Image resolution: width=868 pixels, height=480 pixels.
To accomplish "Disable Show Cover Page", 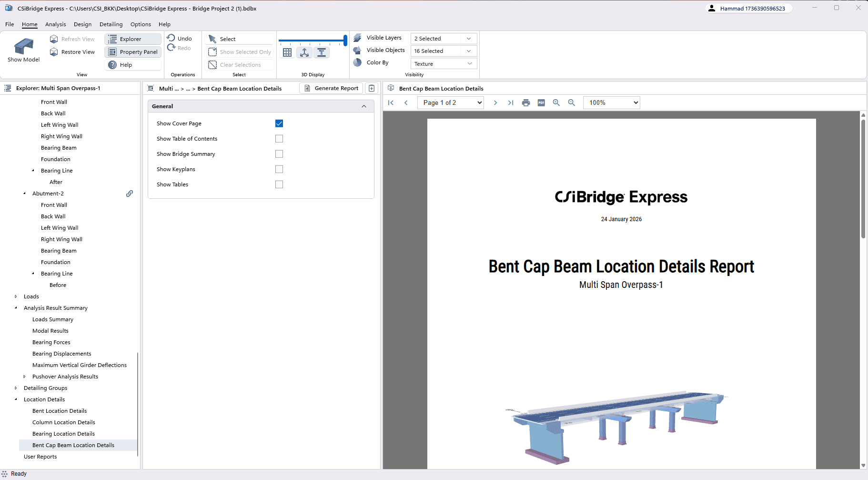I will (279, 123).
